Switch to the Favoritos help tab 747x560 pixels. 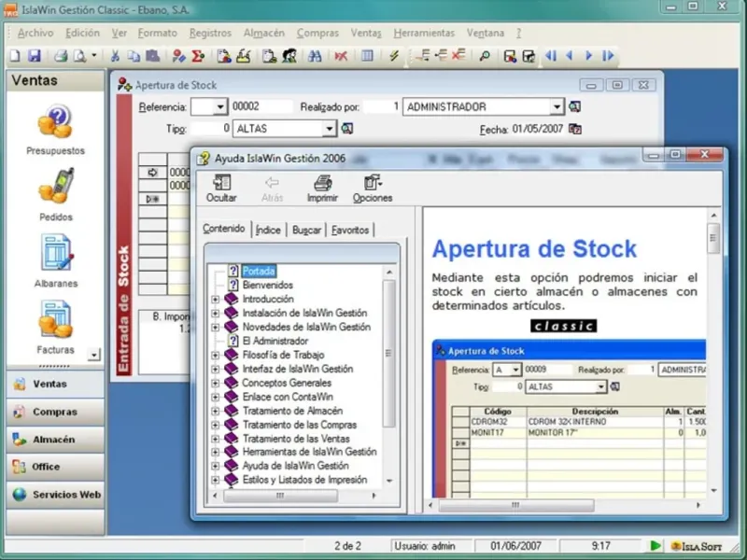pyautogui.click(x=350, y=230)
